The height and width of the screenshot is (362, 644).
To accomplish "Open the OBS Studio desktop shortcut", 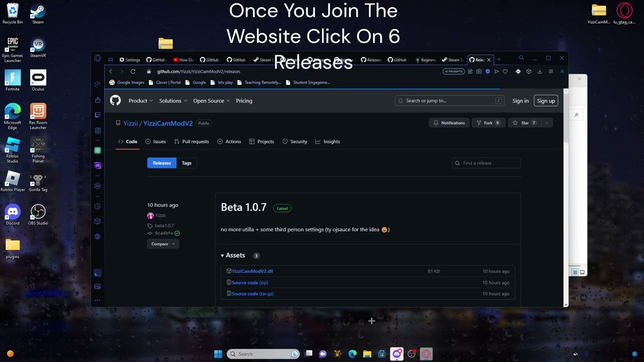I will click(x=38, y=215).
